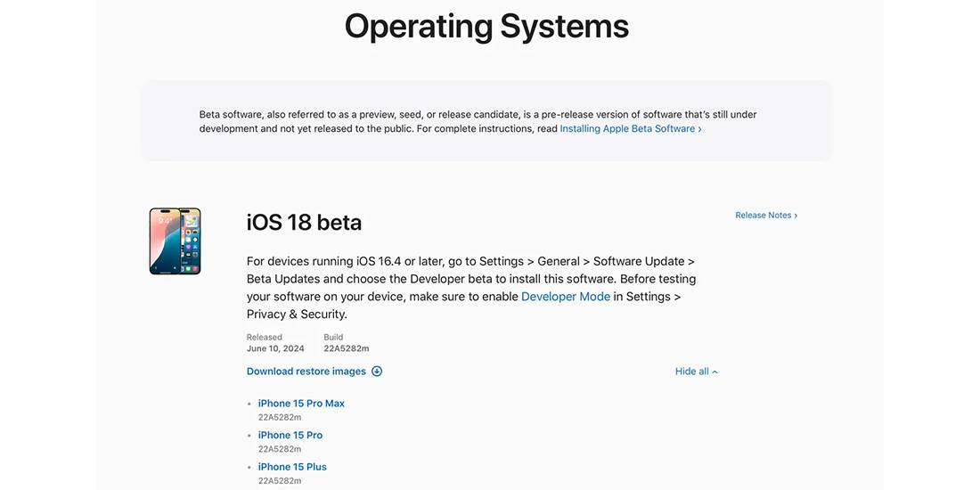Follow the Developer Mode link

566,297
